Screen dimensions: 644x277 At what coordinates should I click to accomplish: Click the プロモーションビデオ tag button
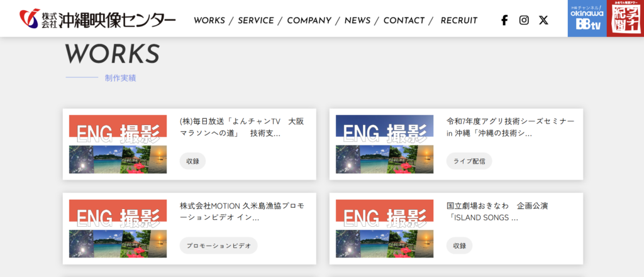pos(218,246)
